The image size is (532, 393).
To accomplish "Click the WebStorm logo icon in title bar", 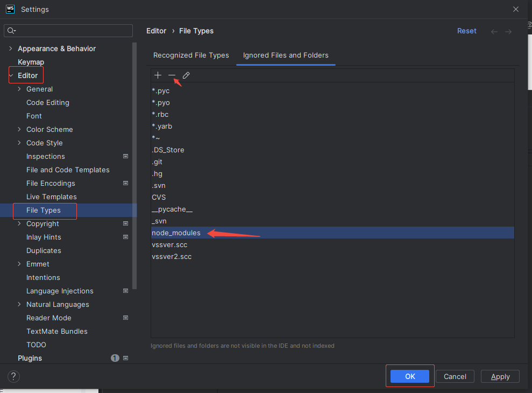I will tap(10, 9).
